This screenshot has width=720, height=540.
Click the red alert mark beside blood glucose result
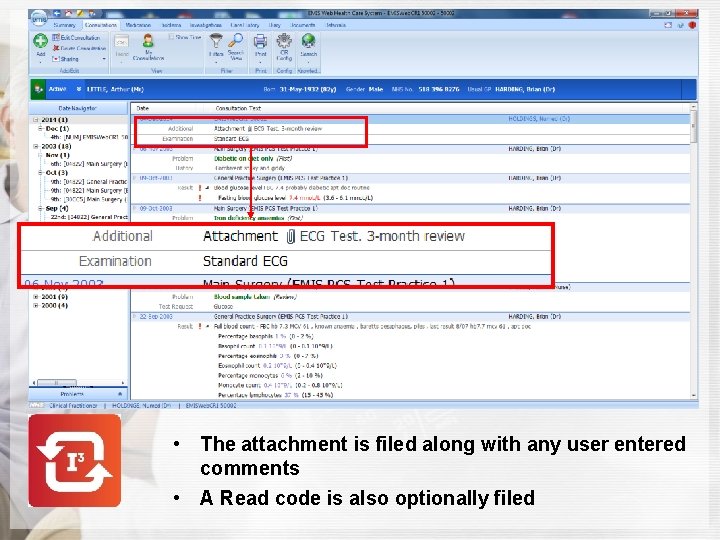click(200, 188)
